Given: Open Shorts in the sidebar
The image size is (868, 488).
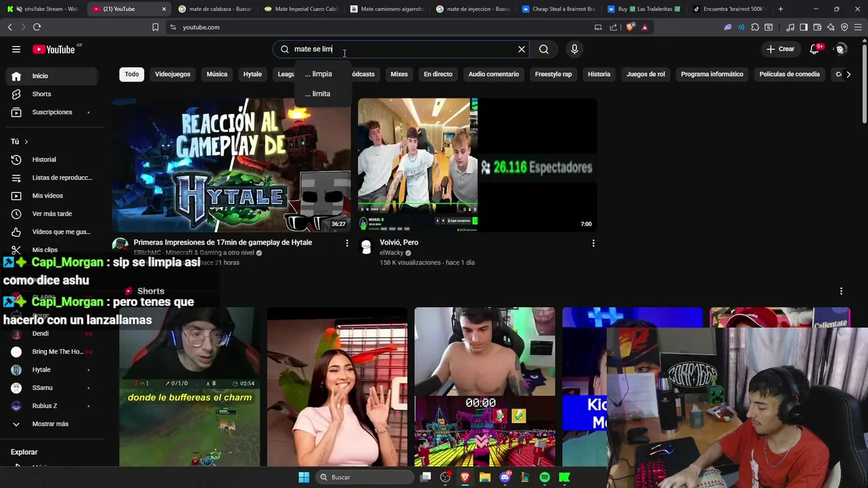Looking at the screenshot, I should tap(52, 94).
